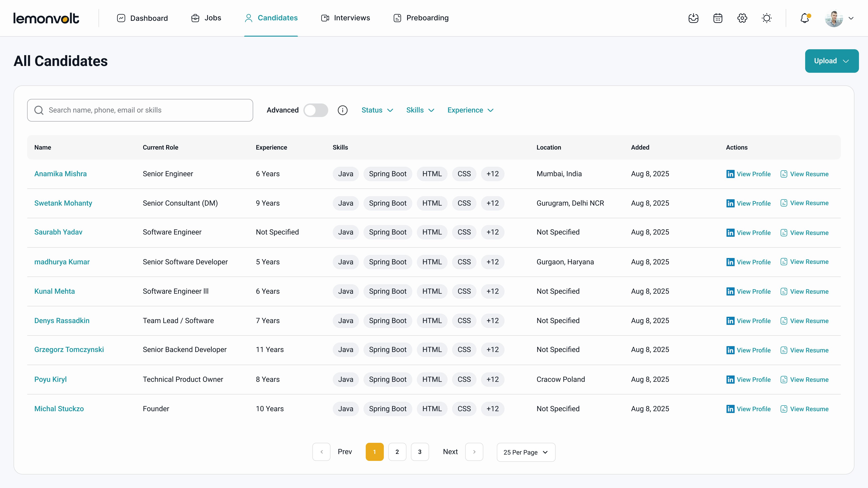This screenshot has width=868, height=488.
Task: Switch theme using the sun icon
Action: click(767, 18)
